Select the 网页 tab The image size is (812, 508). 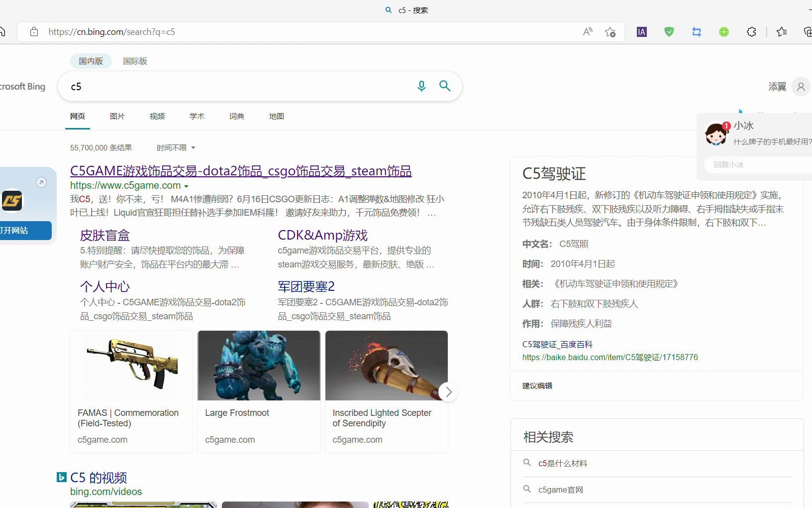[78, 116]
